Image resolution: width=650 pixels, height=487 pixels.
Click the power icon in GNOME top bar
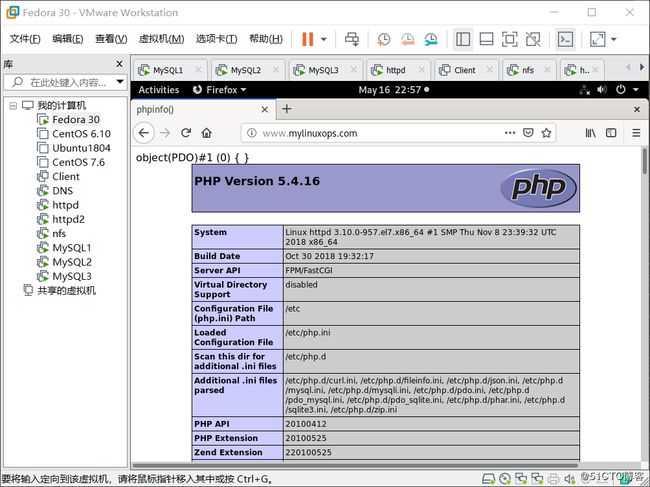click(x=621, y=90)
